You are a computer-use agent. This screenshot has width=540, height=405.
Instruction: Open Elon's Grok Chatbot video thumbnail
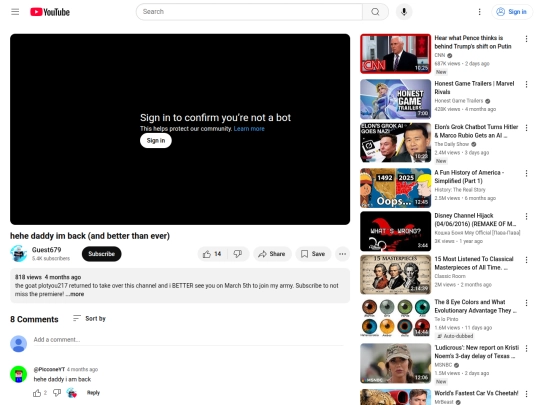(x=395, y=143)
